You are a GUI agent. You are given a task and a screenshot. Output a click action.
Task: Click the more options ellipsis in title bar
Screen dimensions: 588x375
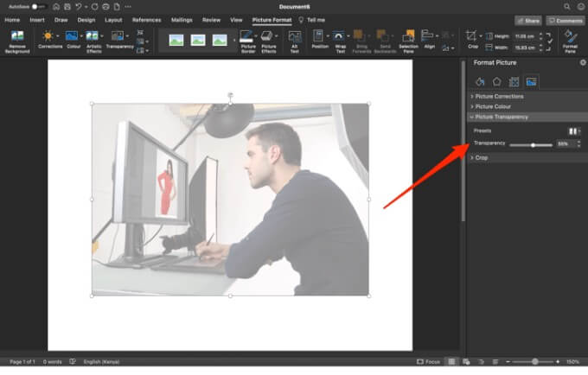point(128,7)
